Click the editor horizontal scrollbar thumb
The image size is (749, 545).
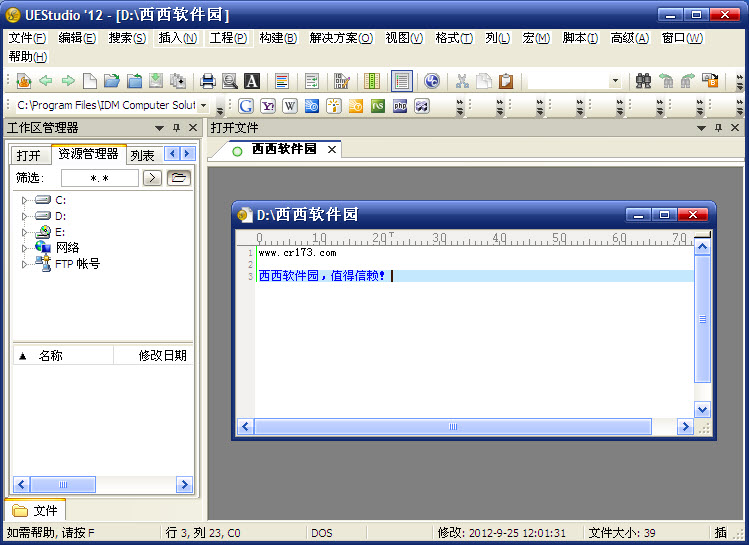(453, 427)
